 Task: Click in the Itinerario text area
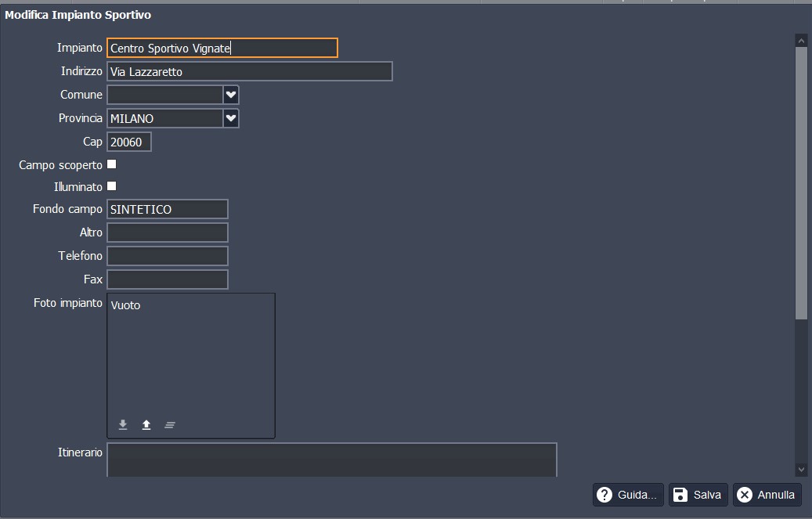[331, 459]
